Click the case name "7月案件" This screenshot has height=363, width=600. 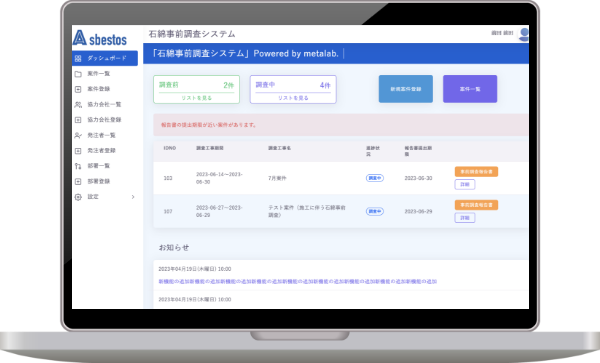click(x=277, y=178)
